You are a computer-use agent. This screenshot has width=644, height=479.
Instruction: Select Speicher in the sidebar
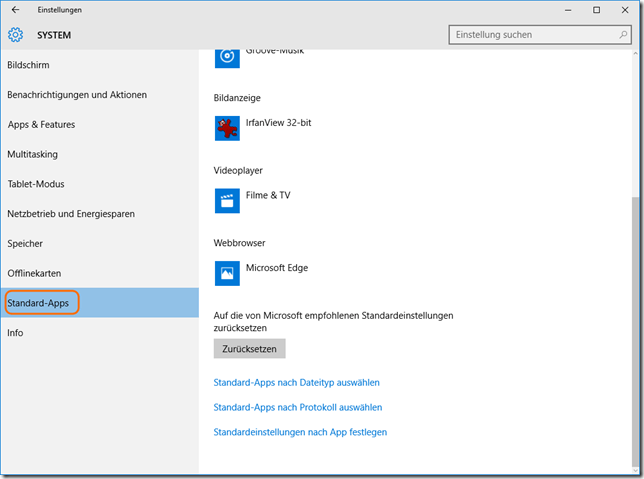[x=26, y=244]
